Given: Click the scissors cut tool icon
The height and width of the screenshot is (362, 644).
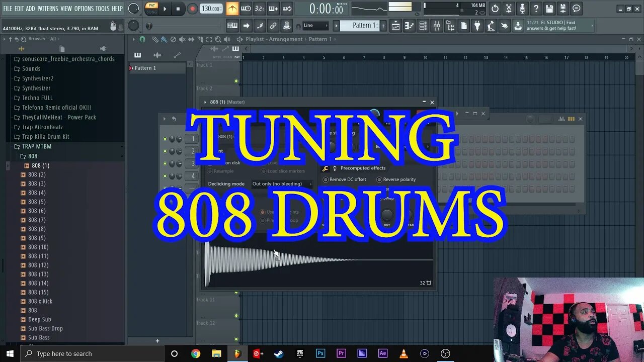Looking at the screenshot, I should [x=509, y=9].
